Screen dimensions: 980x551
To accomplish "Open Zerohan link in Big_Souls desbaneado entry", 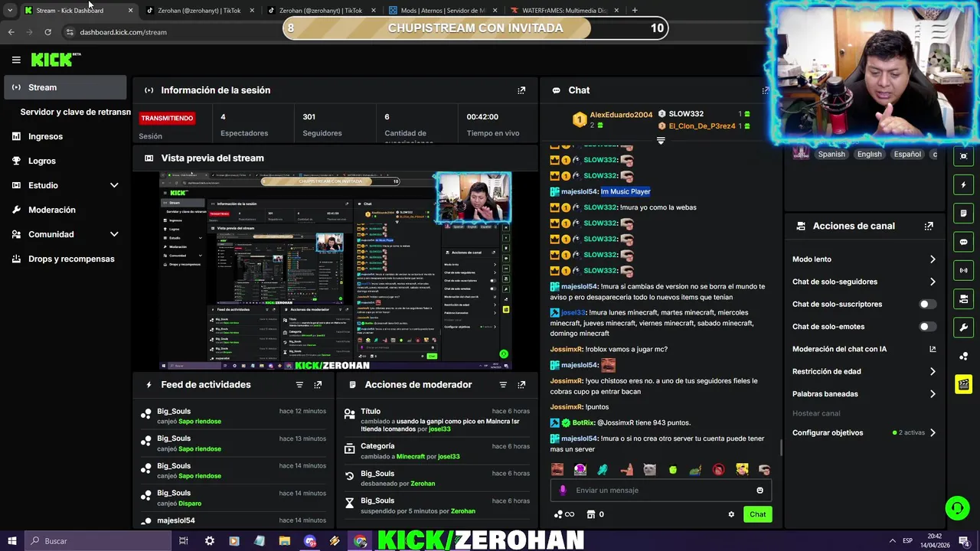I will coord(423,484).
